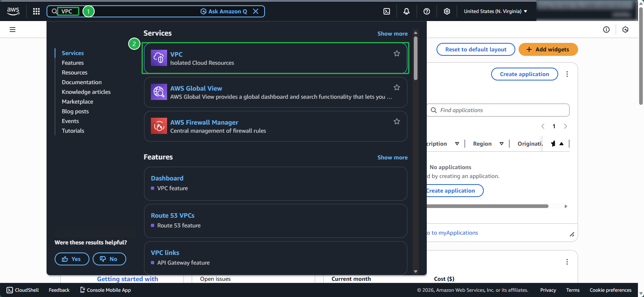
Task: Click the Firewall Manager red icon
Action: (159, 126)
